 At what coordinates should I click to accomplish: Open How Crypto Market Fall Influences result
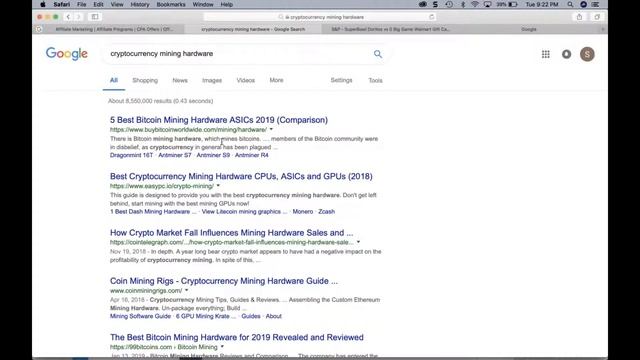[x=231, y=233]
